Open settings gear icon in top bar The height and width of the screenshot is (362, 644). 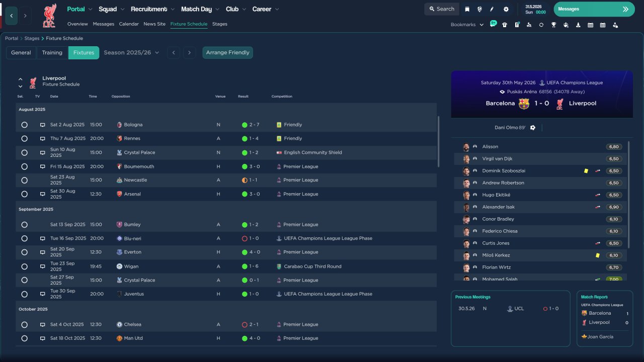[506, 9]
